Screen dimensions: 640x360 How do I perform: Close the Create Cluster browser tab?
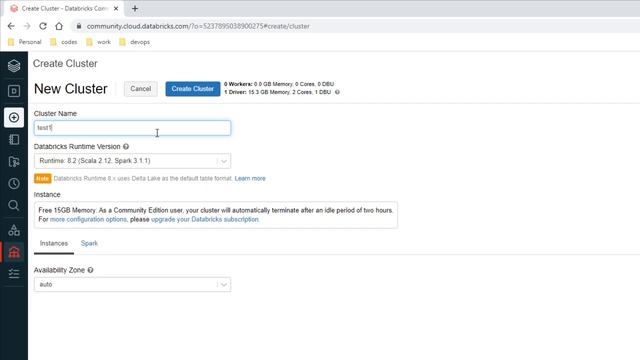tap(116, 8)
